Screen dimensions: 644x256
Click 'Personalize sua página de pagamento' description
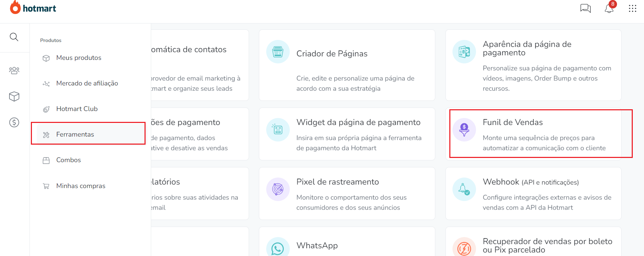(x=547, y=78)
